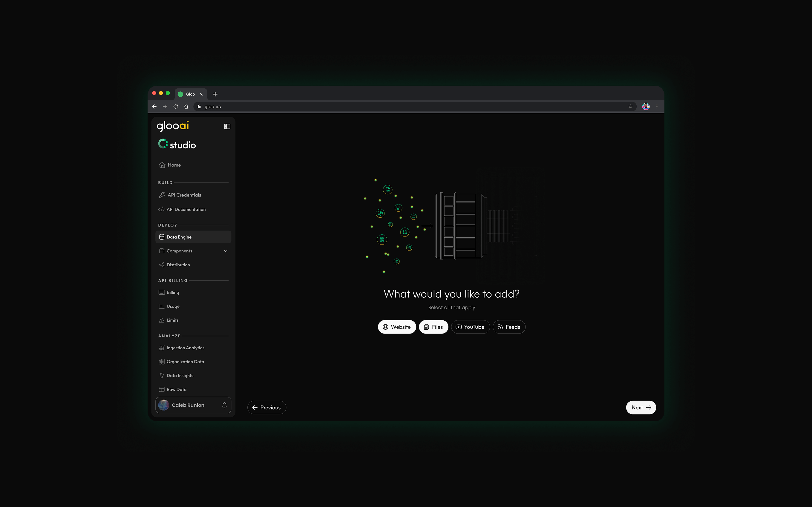The height and width of the screenshot is (507, 812).
Task: Go to Ingestion Analytics page
Action: pyautogui.click(x=185, y=348)
